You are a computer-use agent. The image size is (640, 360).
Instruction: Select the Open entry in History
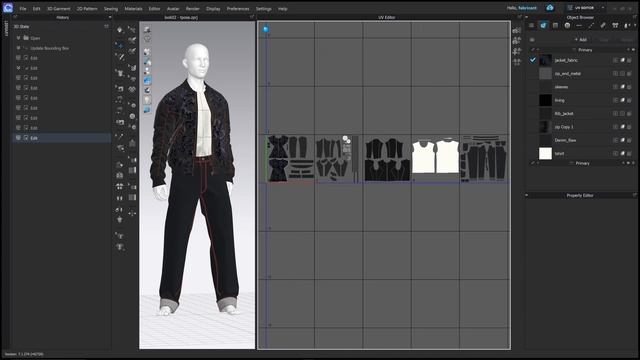(35, 38)
